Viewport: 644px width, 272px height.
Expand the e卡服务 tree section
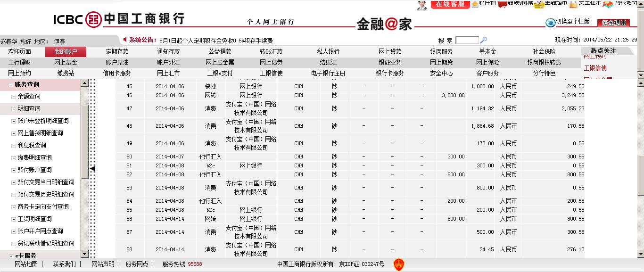[x=11, y=256]
